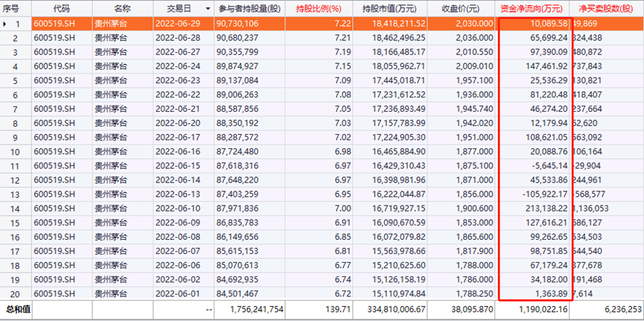This screenshot has height=321, width=644.
Task: Select the row indicator arrow for row 1
Action: pyautogui.click(x=4, y=24)
